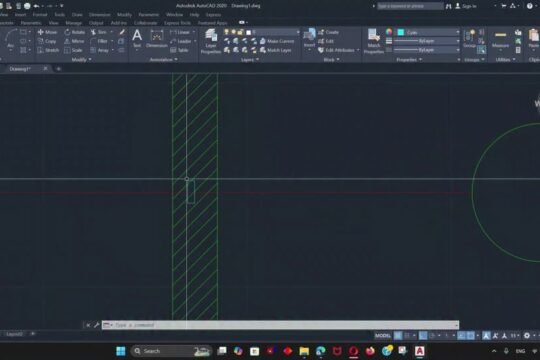The image size is (540, 360).
Task: Open the object color dropdown showing Cyan
Action: point(428,32)
